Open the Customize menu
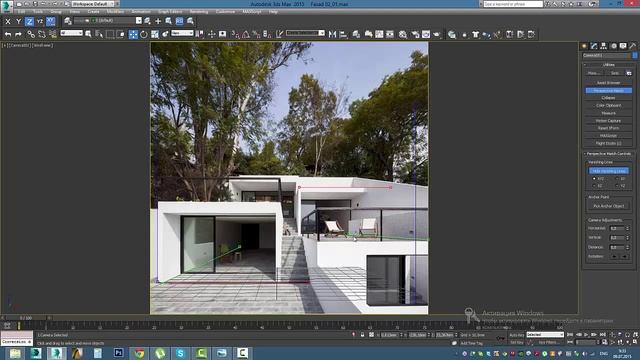The image size is (640, 360). [x=225, y=12]
